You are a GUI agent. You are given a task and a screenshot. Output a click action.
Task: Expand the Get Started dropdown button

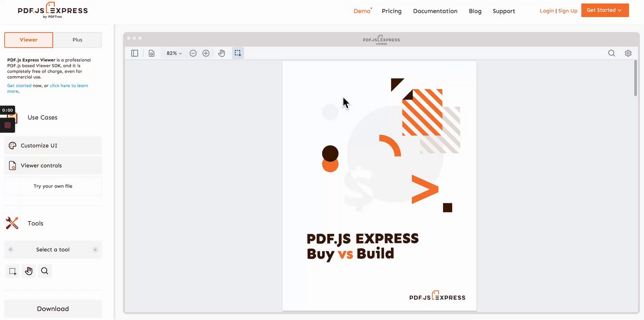pyautogui.click(x=605, y=10)
